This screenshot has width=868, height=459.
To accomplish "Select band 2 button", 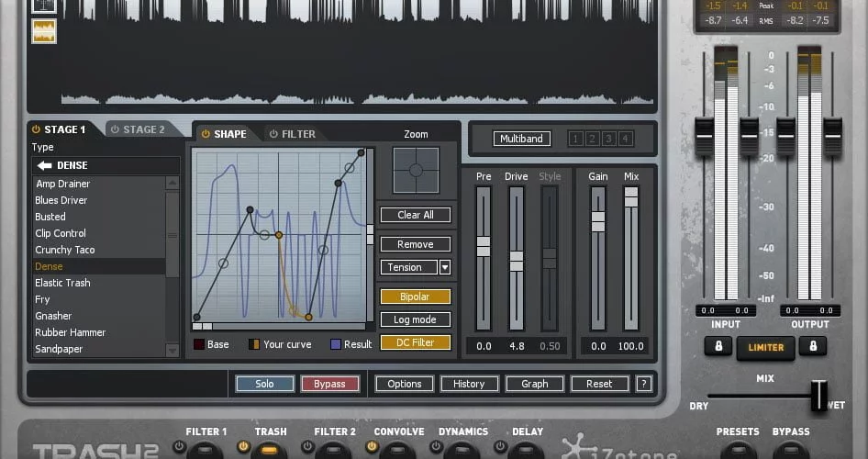I will (x=592, y=139).
